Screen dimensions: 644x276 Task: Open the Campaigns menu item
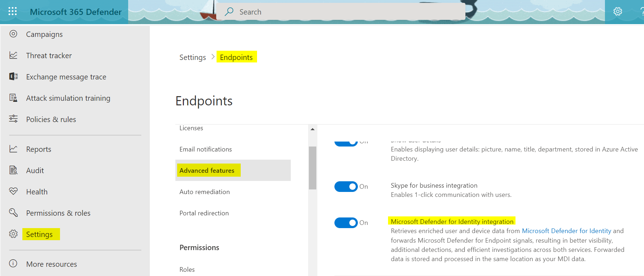pos(44,34)
